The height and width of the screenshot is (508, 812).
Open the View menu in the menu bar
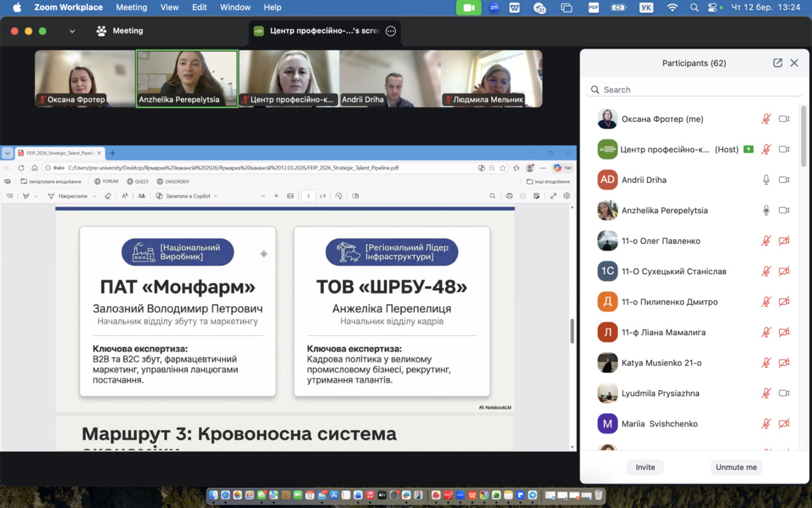tap(169, 7)
